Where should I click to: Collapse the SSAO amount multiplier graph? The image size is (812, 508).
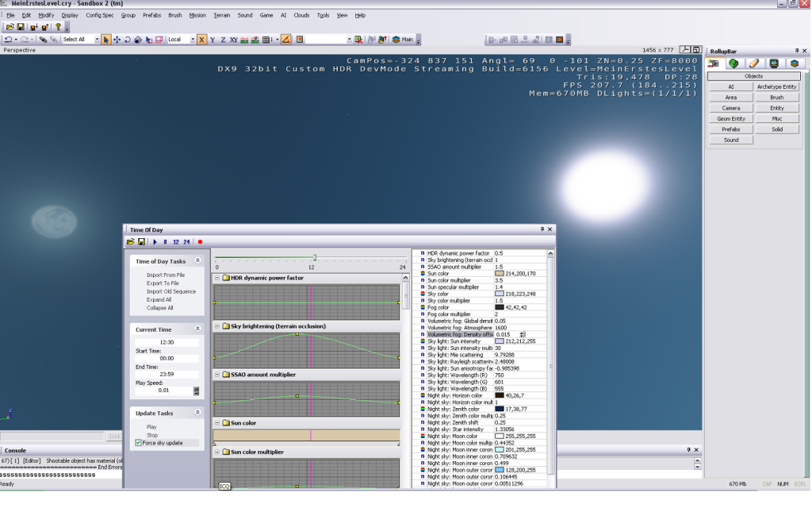(x=217, y=375)
